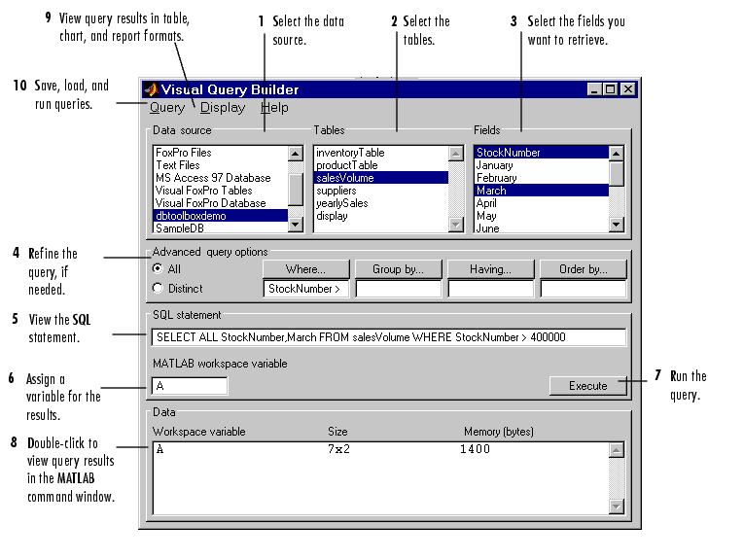Select March field
The image size is (744, 560).
[x=542, y=191]
